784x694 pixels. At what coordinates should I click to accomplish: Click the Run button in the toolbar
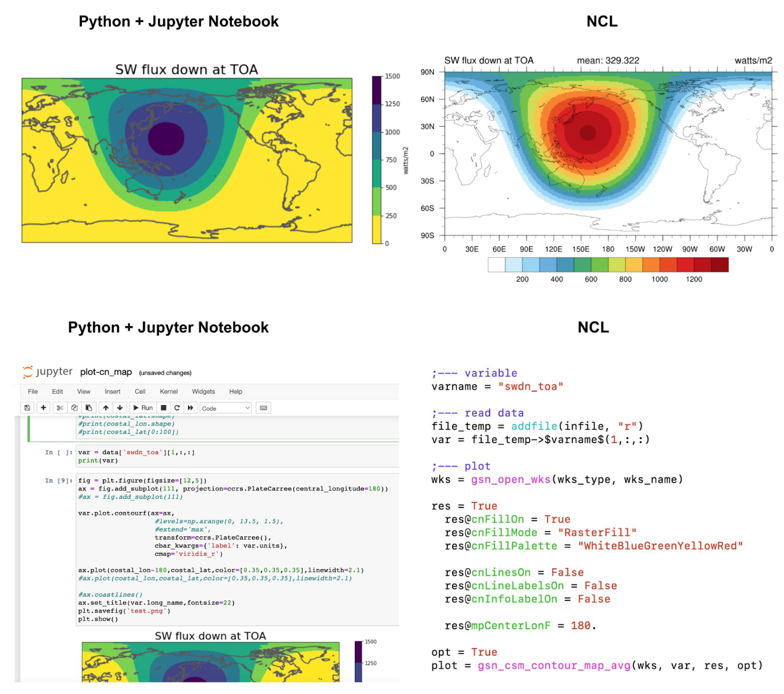pyautogui.click(x=143, y=407)
